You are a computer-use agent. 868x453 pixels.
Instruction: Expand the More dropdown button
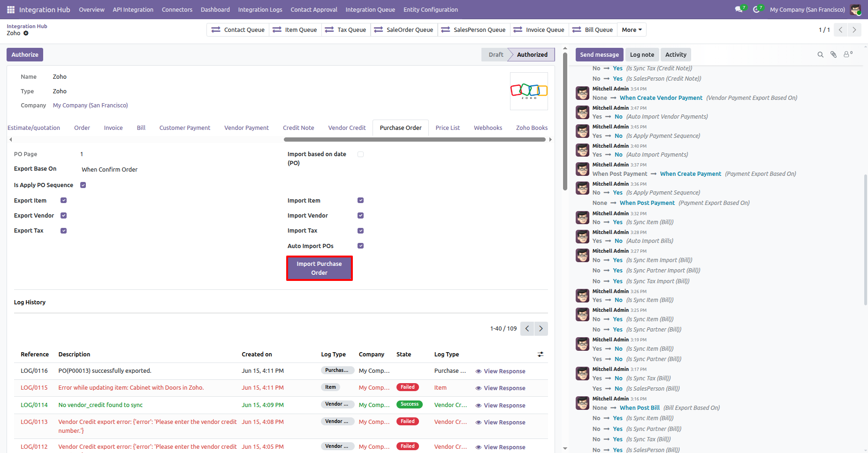click(632, 30)
